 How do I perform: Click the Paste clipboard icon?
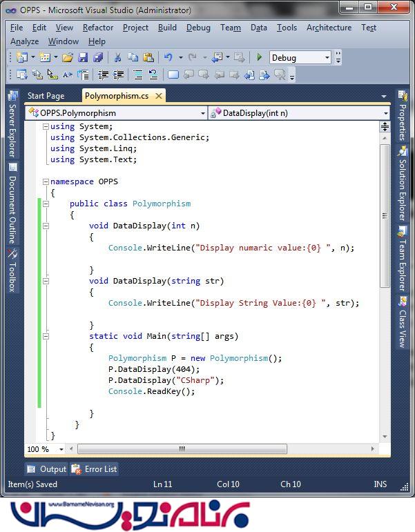[x=147, y=57]
